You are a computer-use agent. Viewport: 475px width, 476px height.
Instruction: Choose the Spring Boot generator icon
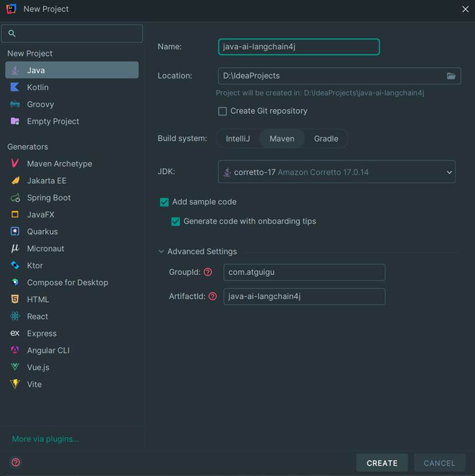coord(15,197)
